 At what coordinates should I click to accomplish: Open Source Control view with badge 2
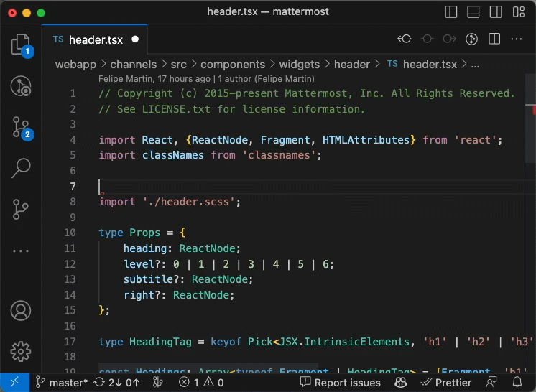click(21, 128)
